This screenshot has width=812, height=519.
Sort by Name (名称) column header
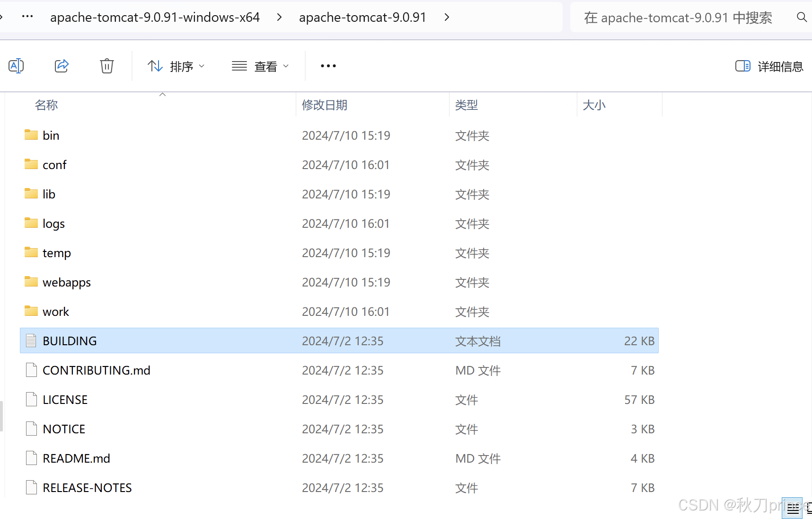(151, 105)
